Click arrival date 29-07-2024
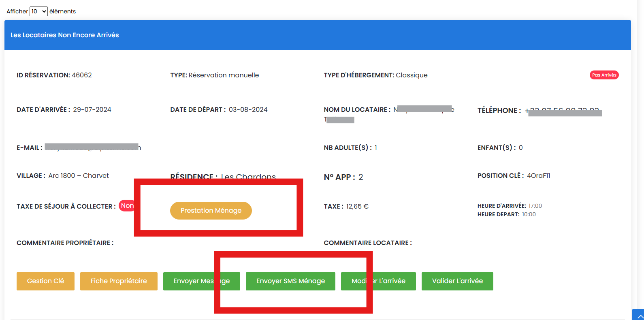 coord(92,110)
